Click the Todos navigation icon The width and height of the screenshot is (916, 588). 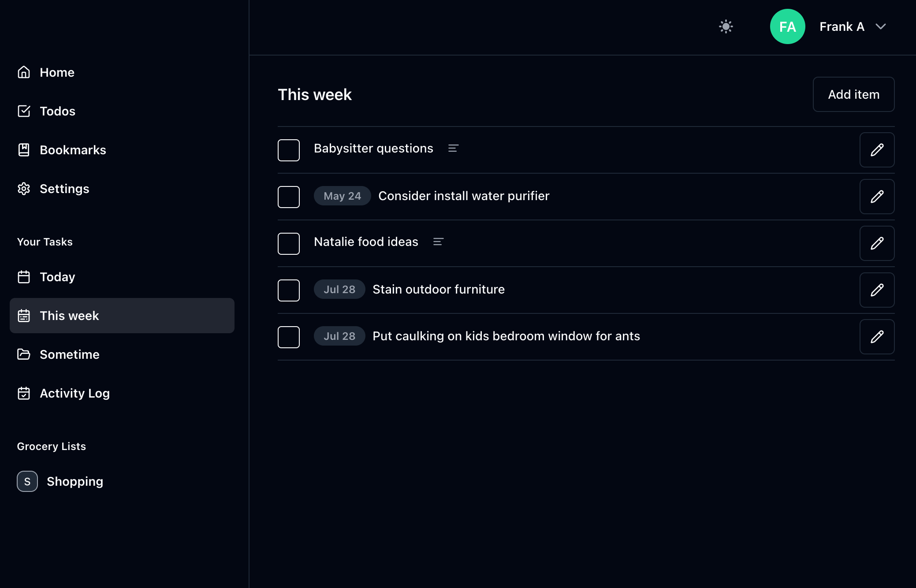pos(23,111)
